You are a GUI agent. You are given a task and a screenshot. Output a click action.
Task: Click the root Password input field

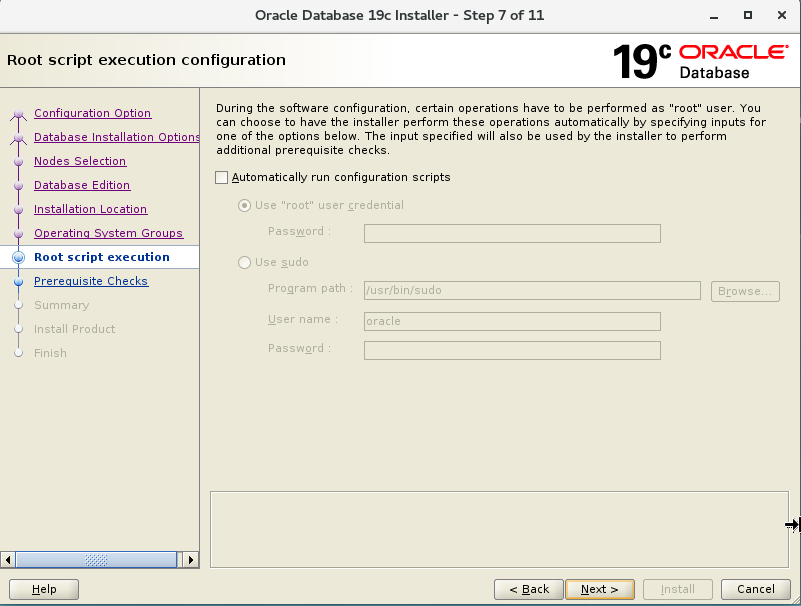512,234
